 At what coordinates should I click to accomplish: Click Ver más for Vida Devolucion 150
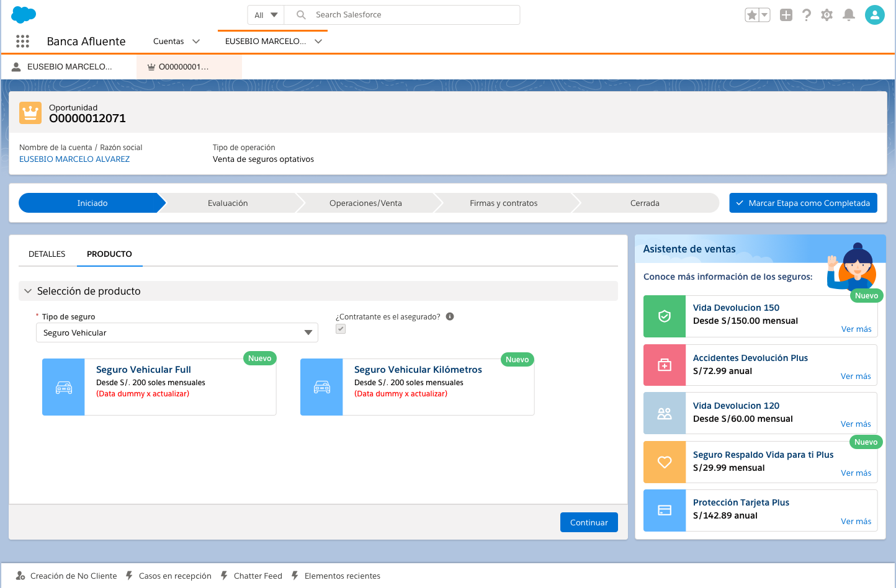[x=856, y=329]
